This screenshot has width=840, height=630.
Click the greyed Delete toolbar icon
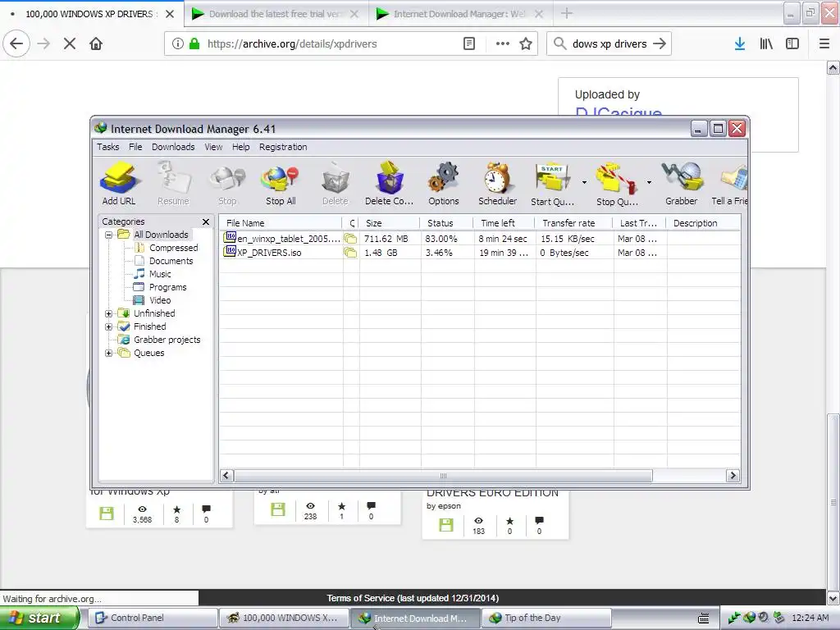[336, 184]
